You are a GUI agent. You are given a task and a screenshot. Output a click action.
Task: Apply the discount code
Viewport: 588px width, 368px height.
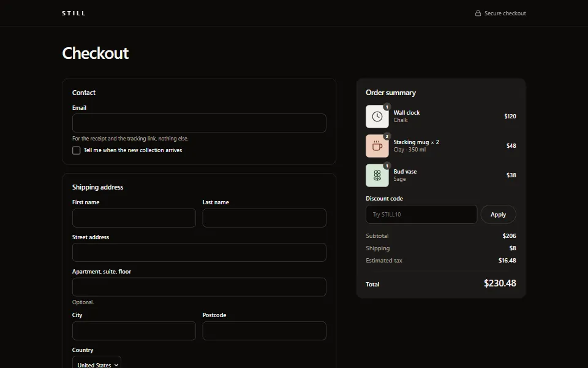tap(499, 215)
